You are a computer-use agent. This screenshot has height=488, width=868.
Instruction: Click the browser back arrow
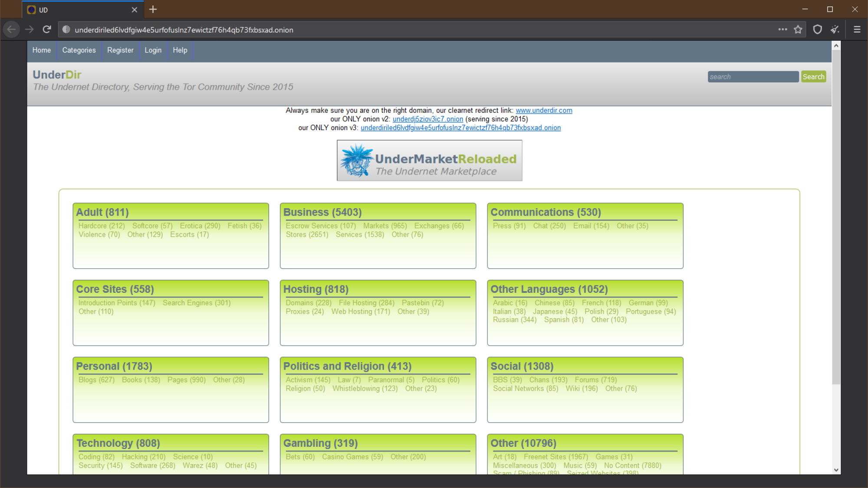coord(12,29)
